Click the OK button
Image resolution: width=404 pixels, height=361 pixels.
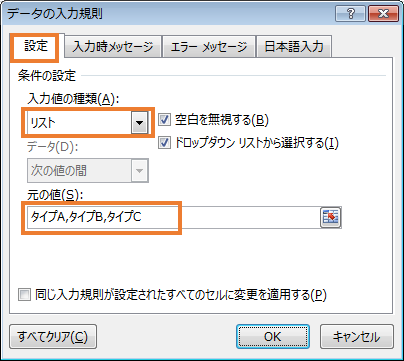pos(273,336)
